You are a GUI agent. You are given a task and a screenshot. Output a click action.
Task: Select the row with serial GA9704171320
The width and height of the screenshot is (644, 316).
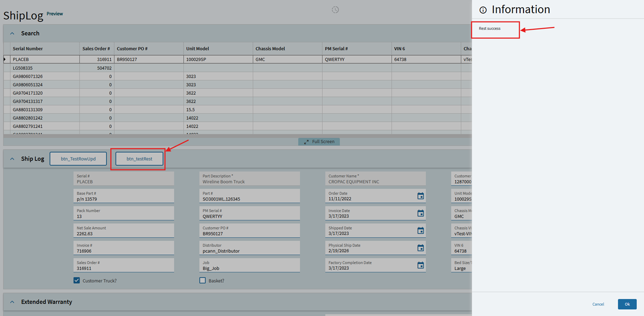click(238, 93)
